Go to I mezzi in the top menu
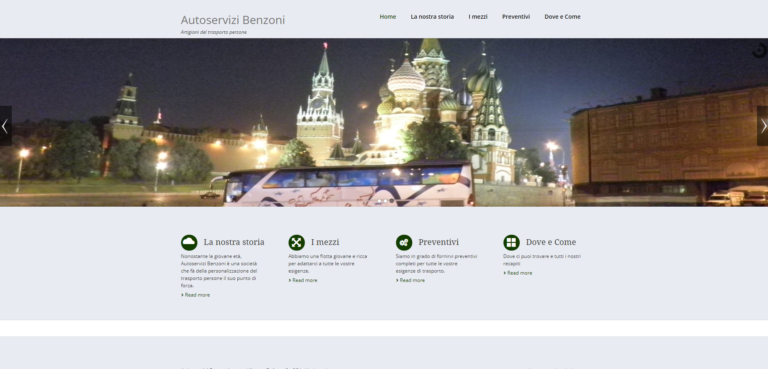 (478, 17)
